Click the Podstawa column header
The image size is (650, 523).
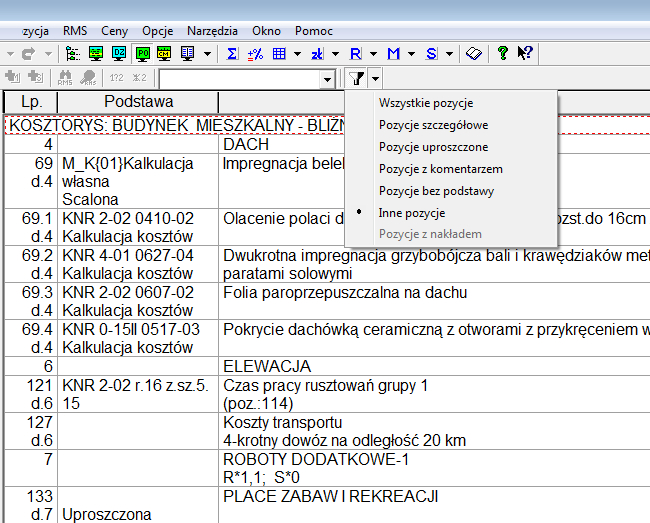138,102
